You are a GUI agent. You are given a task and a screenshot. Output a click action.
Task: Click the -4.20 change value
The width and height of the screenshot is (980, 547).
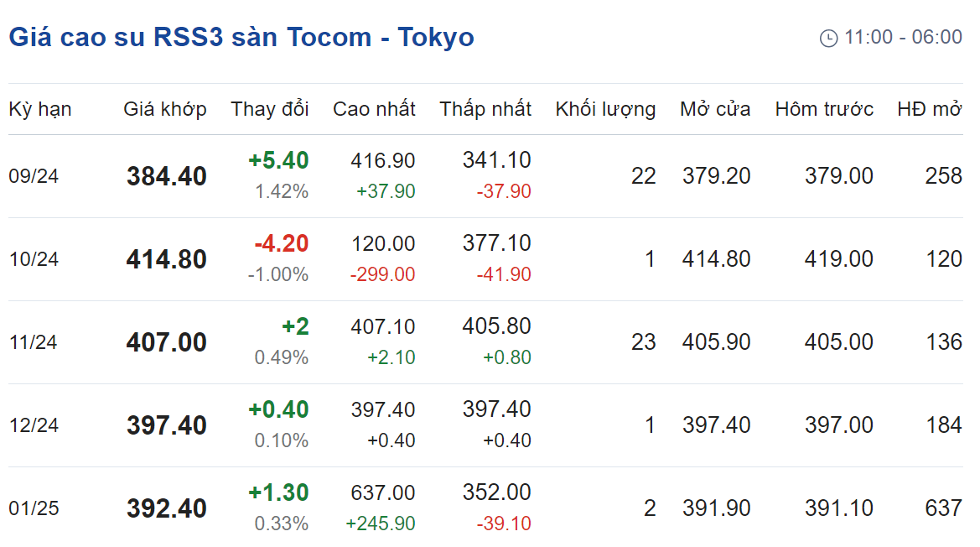tap(281, 243)
